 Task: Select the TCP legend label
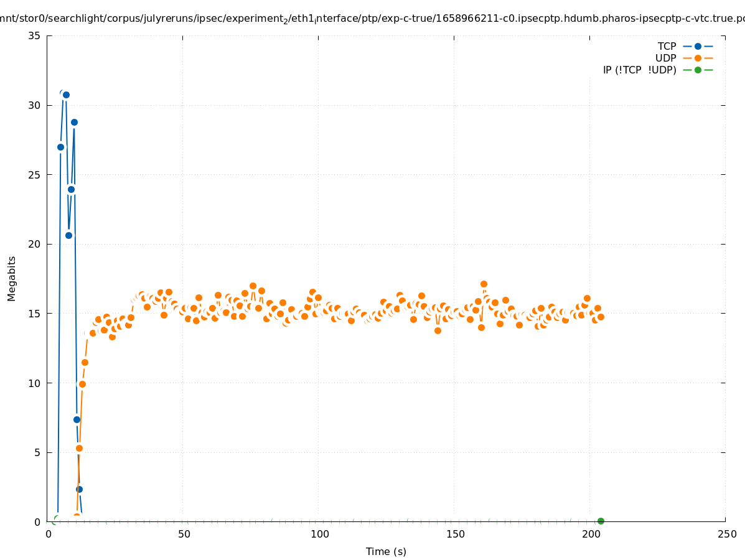[x=667, y=46]
